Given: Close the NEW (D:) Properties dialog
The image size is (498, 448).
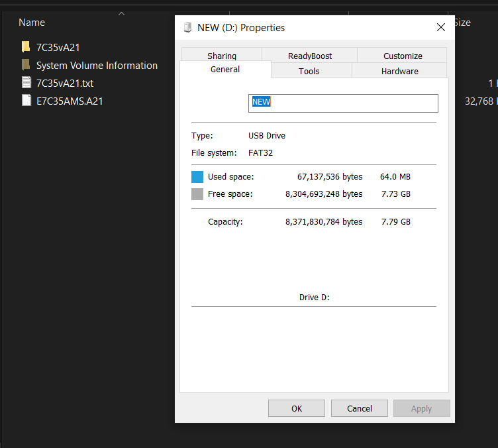Looking at the screenshot, I should (441, 27).
